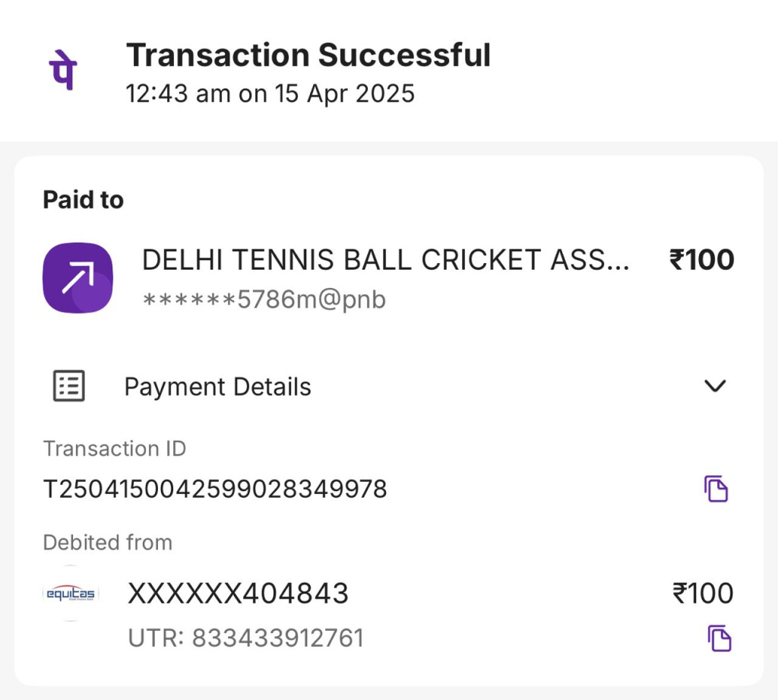Tap the timestamp 12:43 am on 15 Apr 2025

270,93
